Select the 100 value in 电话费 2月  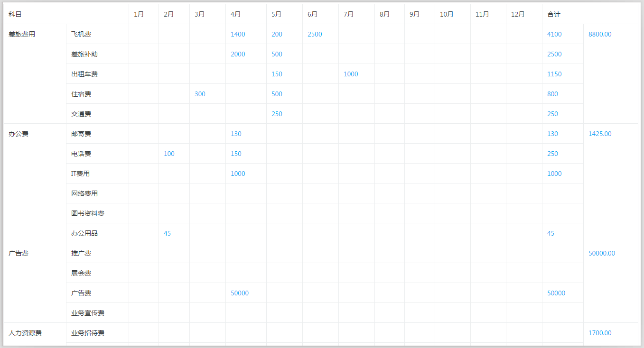(169, 154)
